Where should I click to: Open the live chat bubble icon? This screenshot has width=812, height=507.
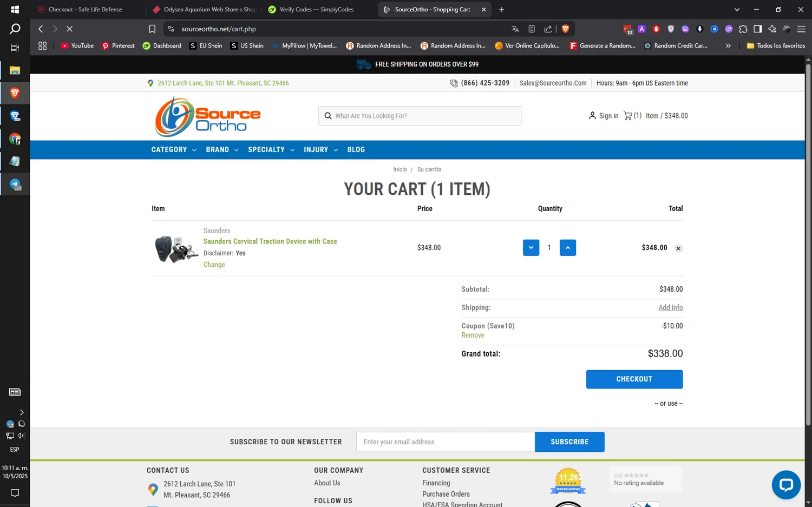point(786,485)
